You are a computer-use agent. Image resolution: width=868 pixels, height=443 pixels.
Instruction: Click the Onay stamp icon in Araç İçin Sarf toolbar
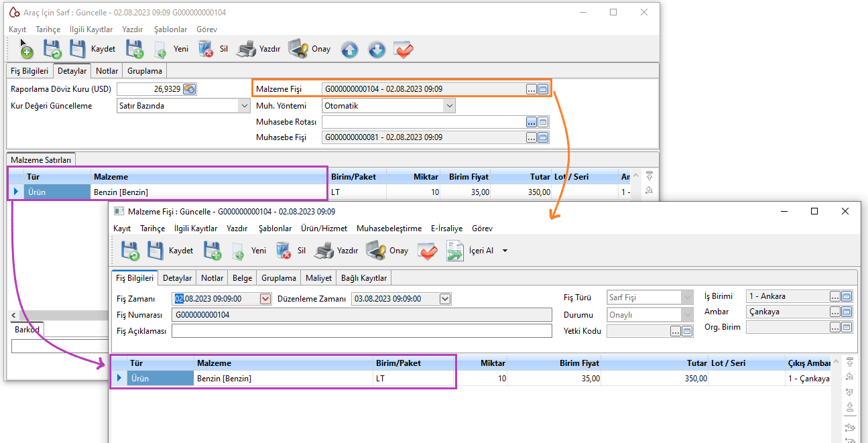click(298, 49)
